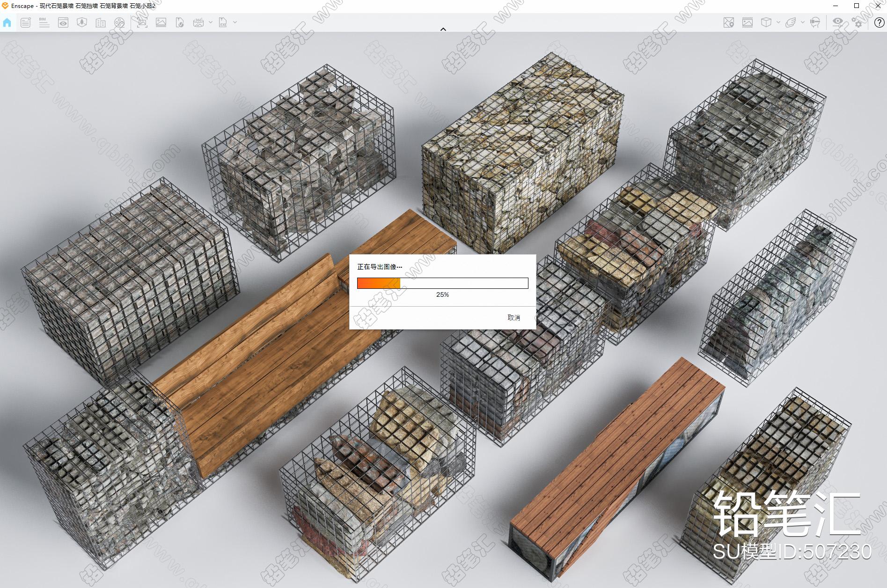Toggle the safe frame image icon
The width and height of the screenshot is (887, 588).
[x=748, y=22]
